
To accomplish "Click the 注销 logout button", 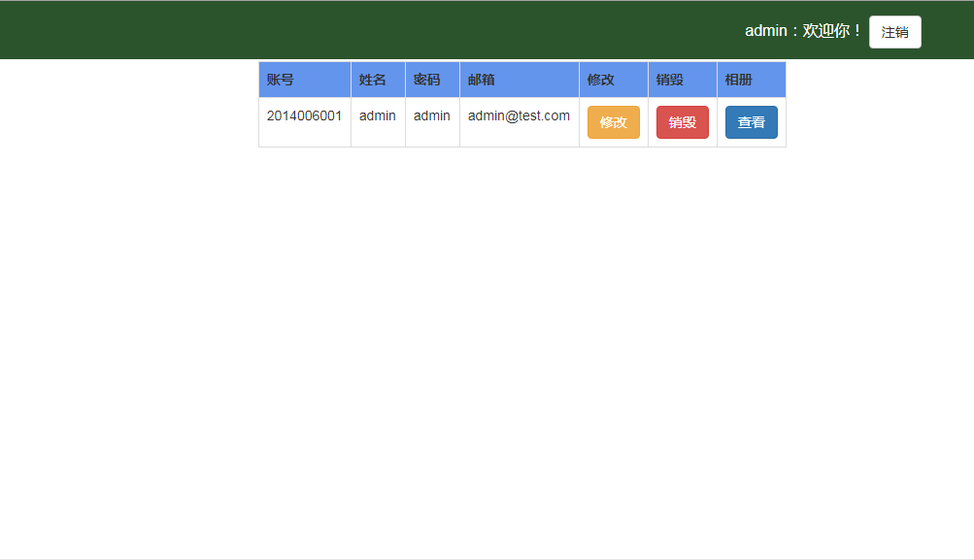I will click(894, 32).
